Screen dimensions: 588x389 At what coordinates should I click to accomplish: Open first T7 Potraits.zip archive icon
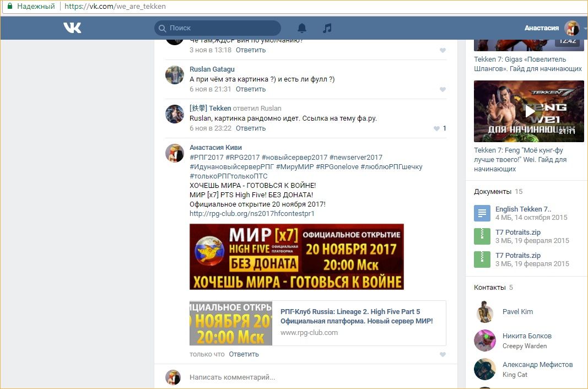[482, 236]
